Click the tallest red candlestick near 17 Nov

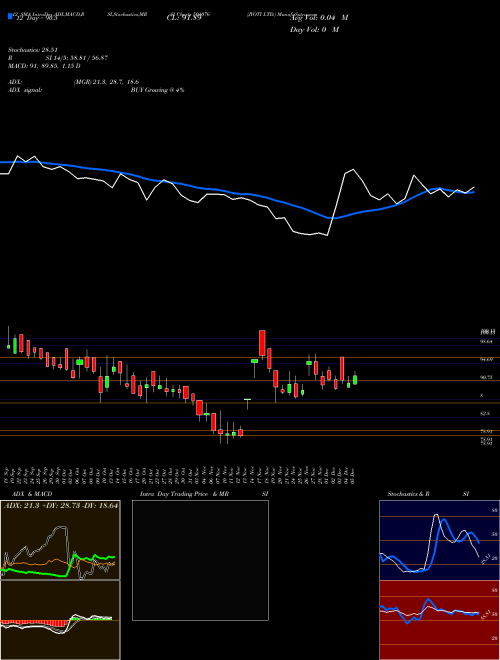pos(262,343)
